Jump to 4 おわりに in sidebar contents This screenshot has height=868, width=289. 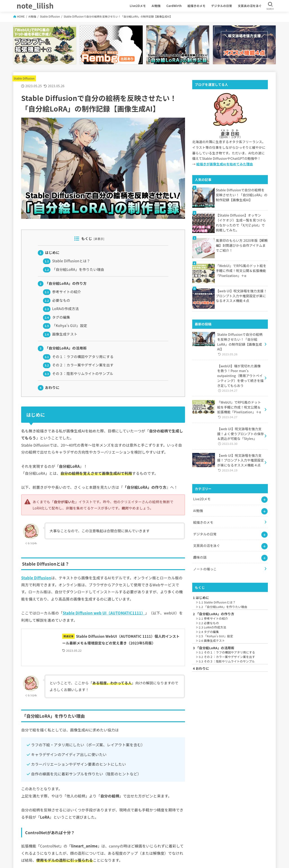[x=201, y=669]
